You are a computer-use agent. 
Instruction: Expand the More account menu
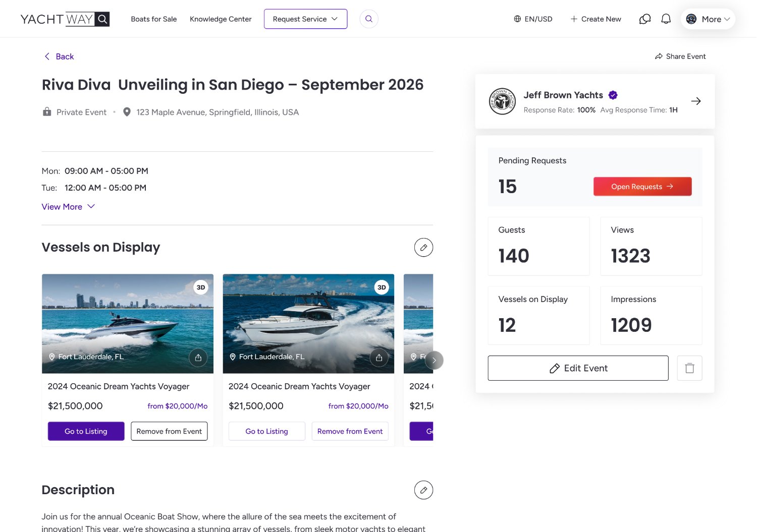point(708,19)
